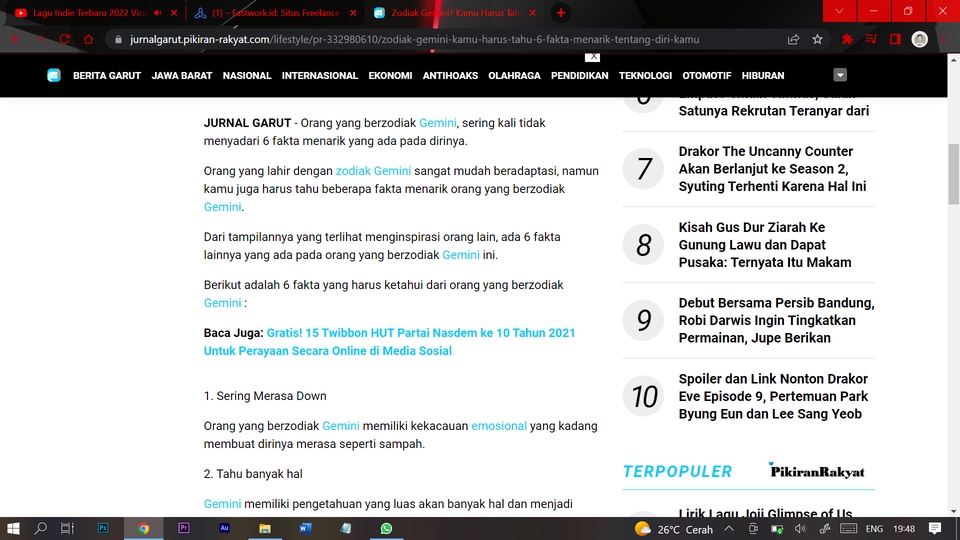
Task: Open the media control playlist icon
Action: 871,39
